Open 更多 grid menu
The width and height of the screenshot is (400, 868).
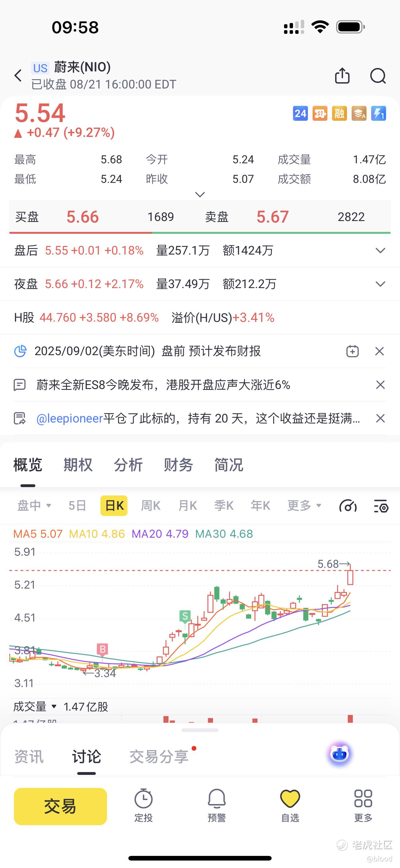(363, 806)
